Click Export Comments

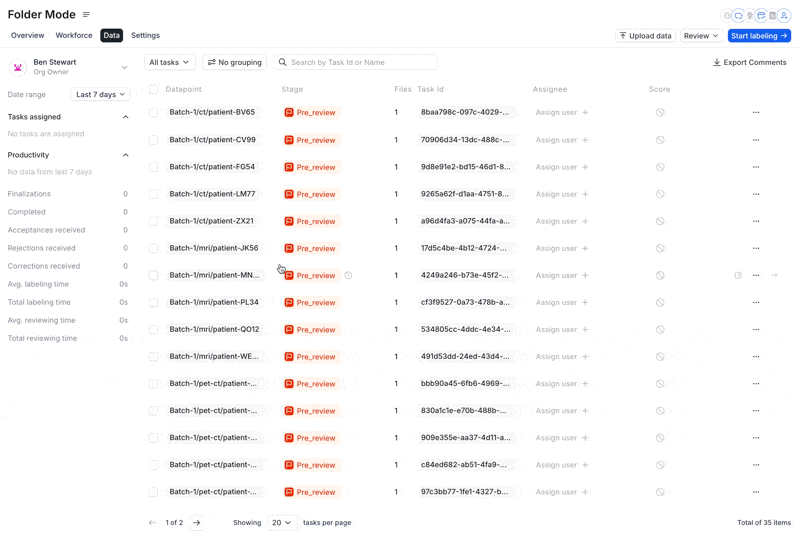click(749, 62)
